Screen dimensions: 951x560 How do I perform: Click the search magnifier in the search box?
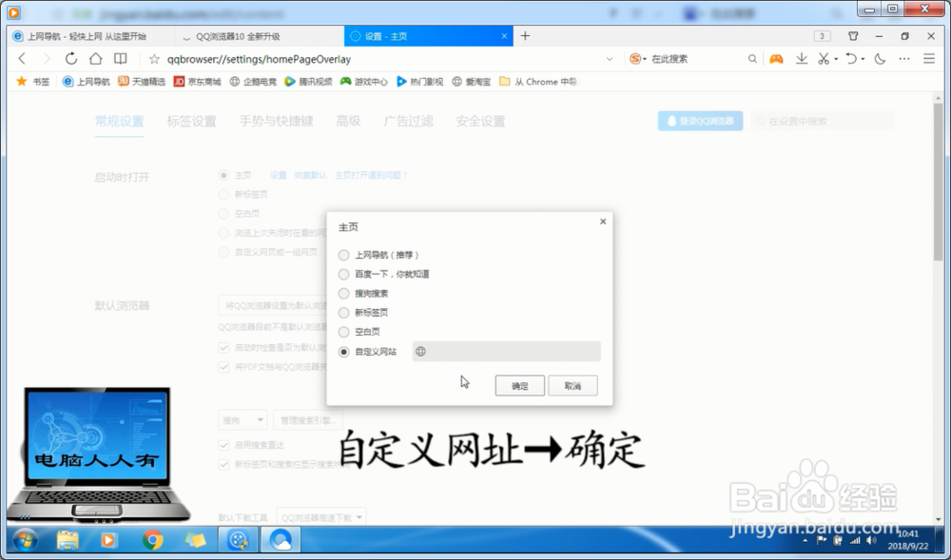tap(752, 59)
